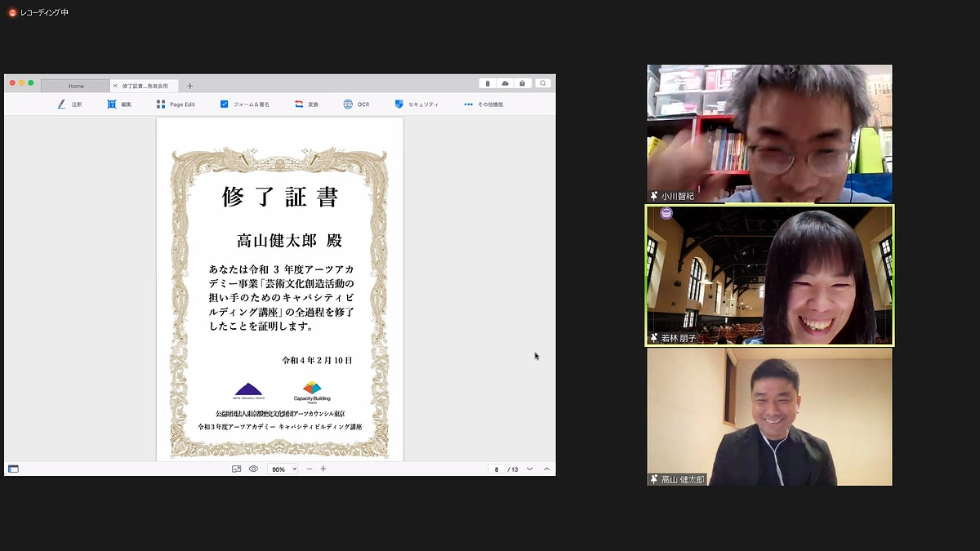980x551 pixels.
Task: Open a new tab with plus button
Action: tap(189, 86)
